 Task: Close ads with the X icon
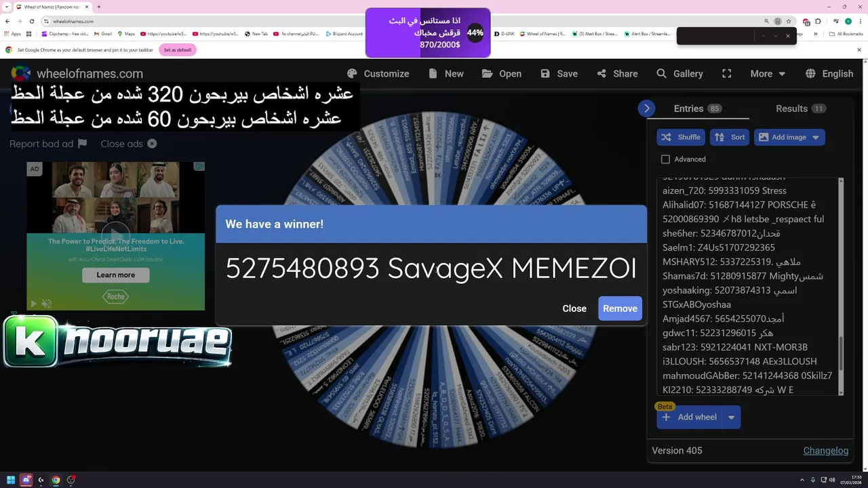[152, 144]
